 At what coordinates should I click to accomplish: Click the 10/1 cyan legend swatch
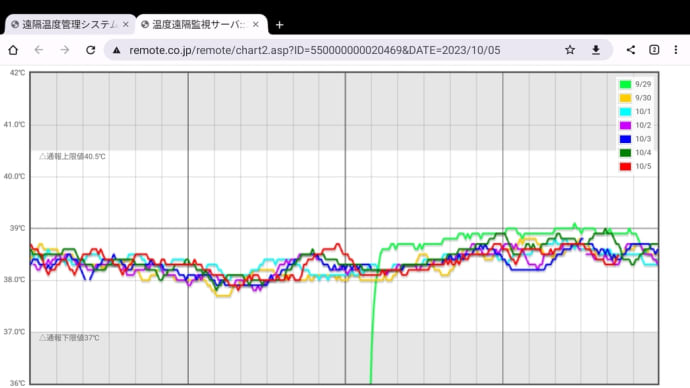[625, 112]
